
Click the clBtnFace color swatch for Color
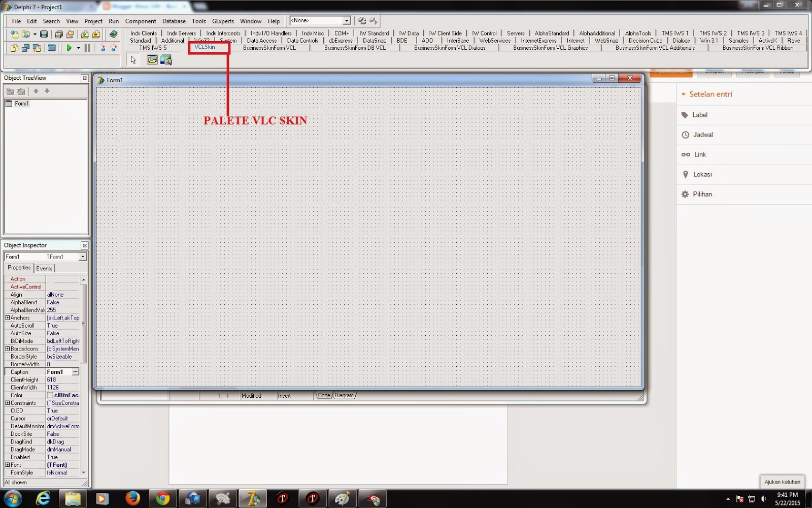click(50, 395)
